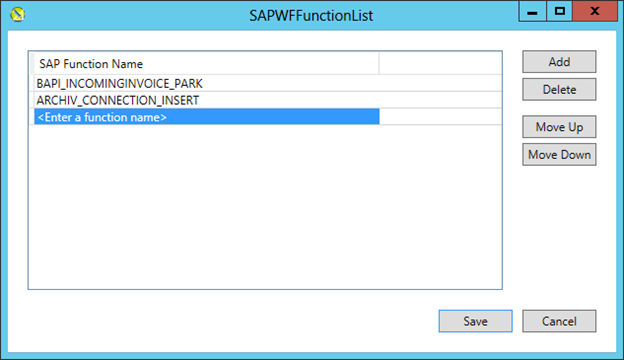Viewport: 624px width, 360px height.
Task: Click the Move Down button
Action: point(559,155)
